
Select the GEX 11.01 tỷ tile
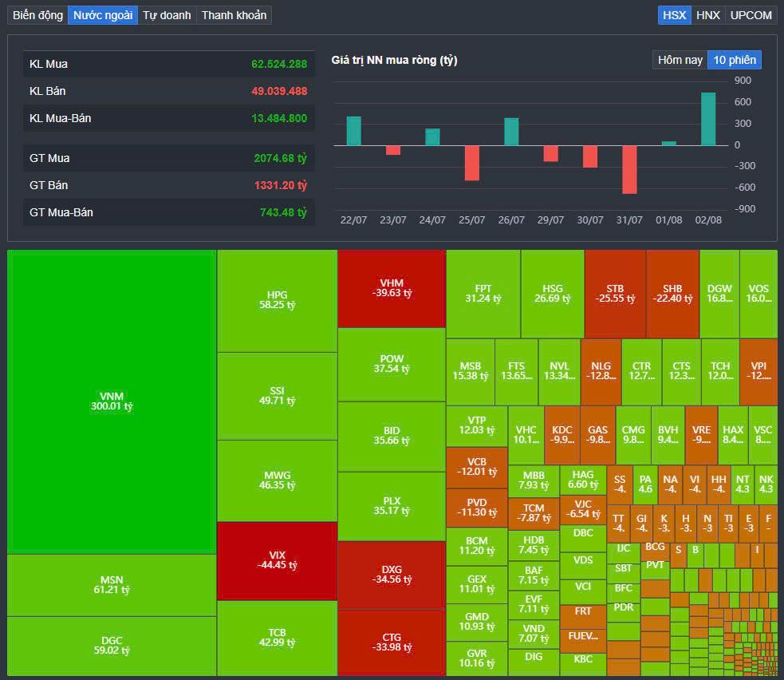pos(477,584)
